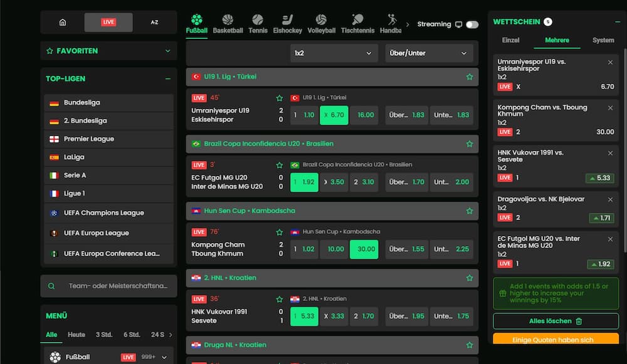Select the Basketball sport icon
Screen dimensions: 627x364
(x=228, y=22)
